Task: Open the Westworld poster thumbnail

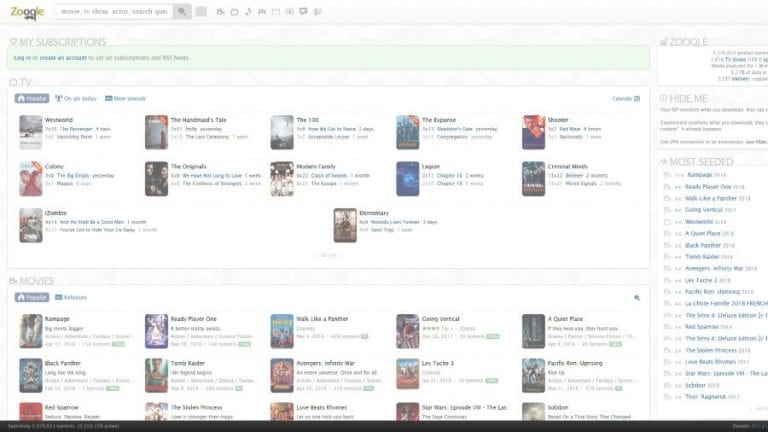Action: pyautogui.click(x=30, y=132)
